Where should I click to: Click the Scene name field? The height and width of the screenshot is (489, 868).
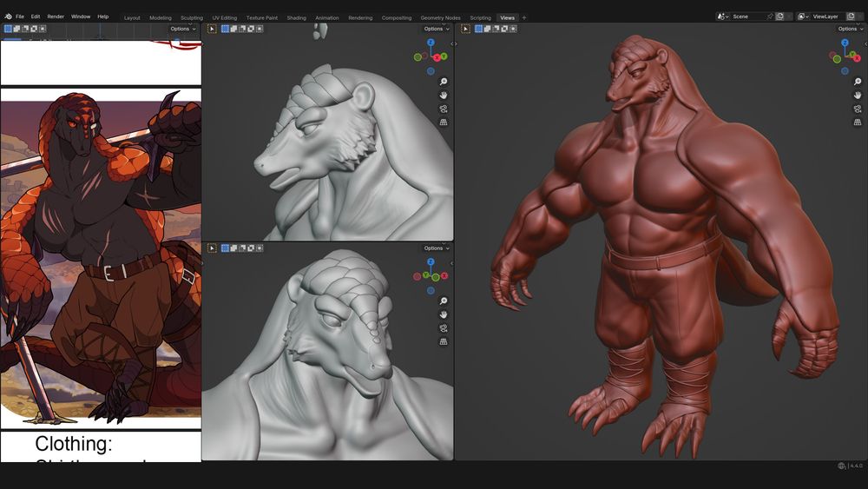[x=748, y=17]
